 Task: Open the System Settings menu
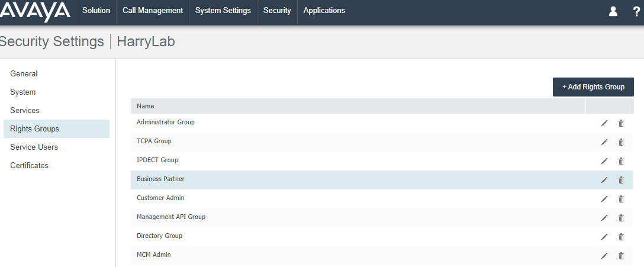[x=223, y=11]
